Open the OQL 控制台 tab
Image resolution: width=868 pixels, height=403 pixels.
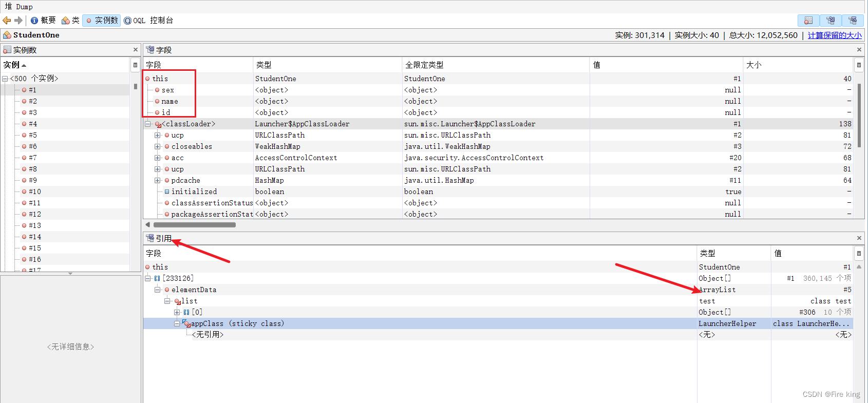pos(148,21)
